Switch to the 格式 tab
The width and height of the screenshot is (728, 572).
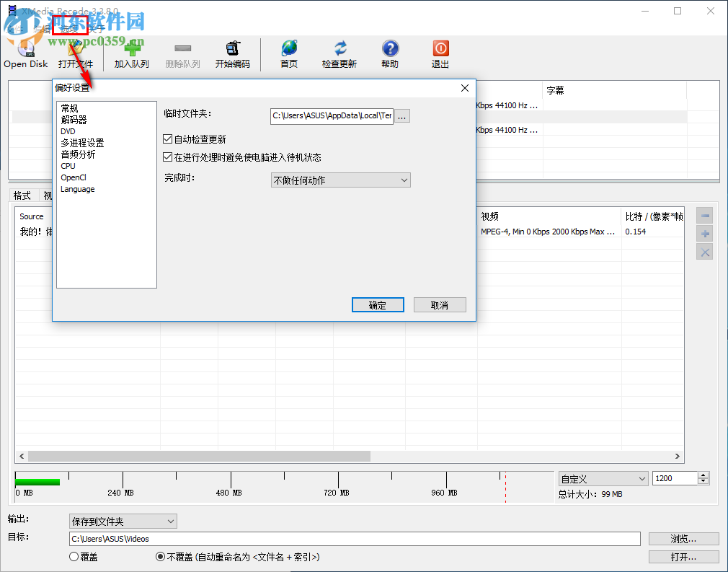(x=22, y=195)
